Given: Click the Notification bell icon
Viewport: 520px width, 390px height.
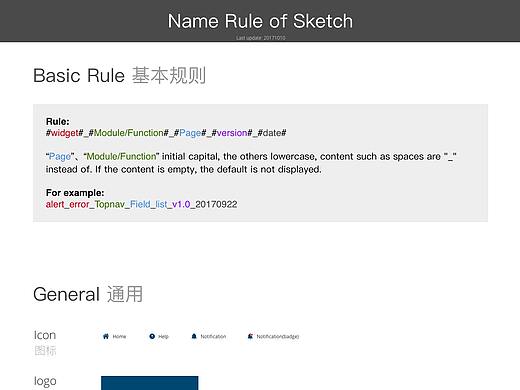Looking at the screenshot, I should [x=194, y=336].
